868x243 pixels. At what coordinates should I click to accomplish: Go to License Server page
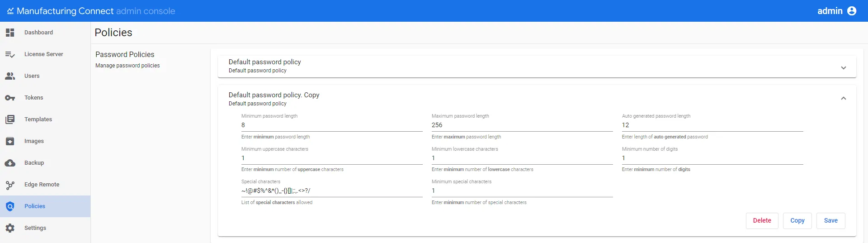point(45,54)
